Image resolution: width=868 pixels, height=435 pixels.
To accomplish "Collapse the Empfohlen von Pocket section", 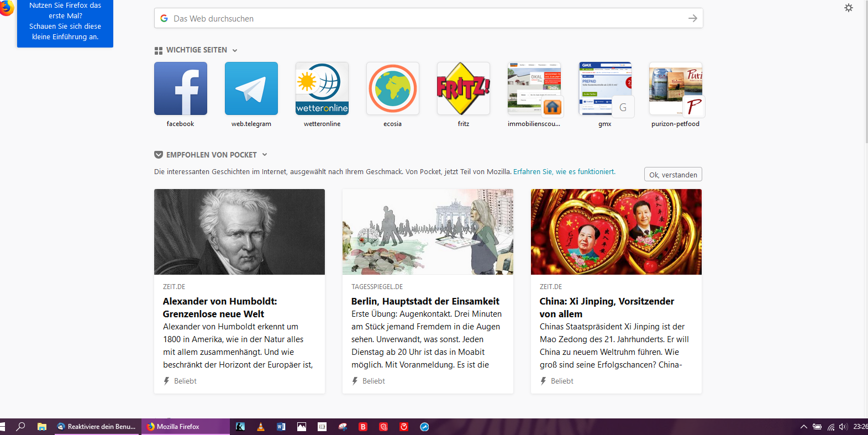I will (265, 155).
